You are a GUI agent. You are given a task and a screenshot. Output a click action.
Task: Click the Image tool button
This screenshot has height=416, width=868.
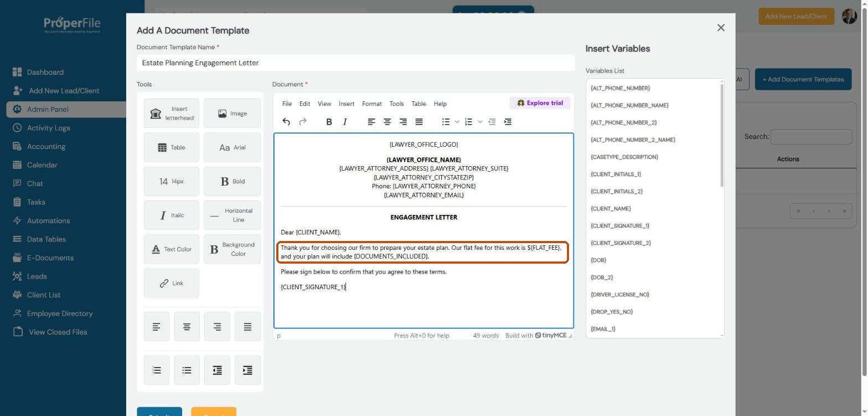point(232,114)
